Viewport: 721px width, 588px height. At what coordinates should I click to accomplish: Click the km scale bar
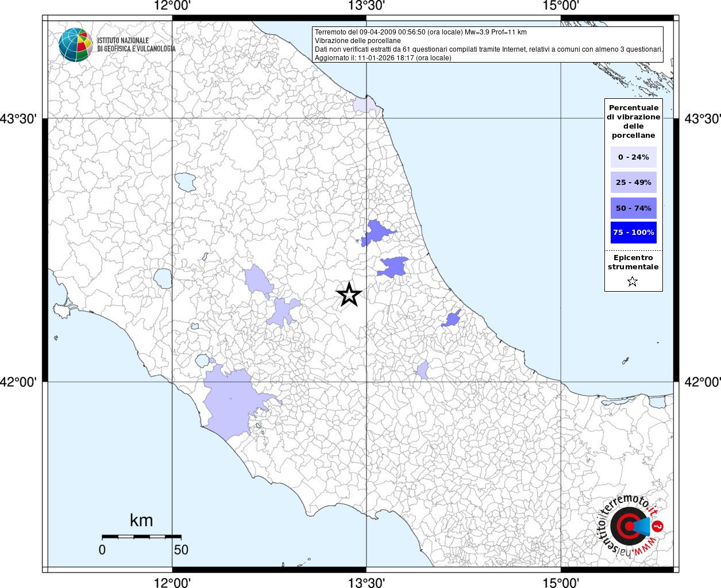141,536
